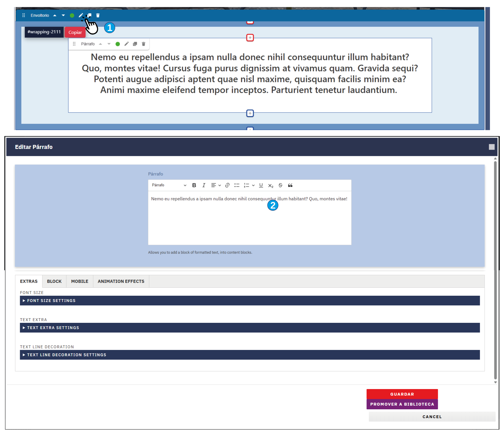The image size is (504, 443).
Task: Toggle Párrafo green status dot
Action: point(118,44)
